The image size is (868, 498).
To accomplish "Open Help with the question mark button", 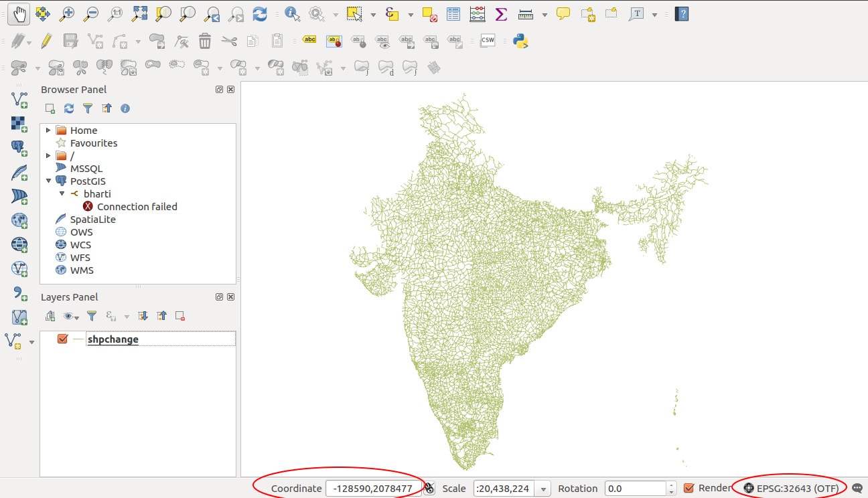I will [x=681, y=14].
